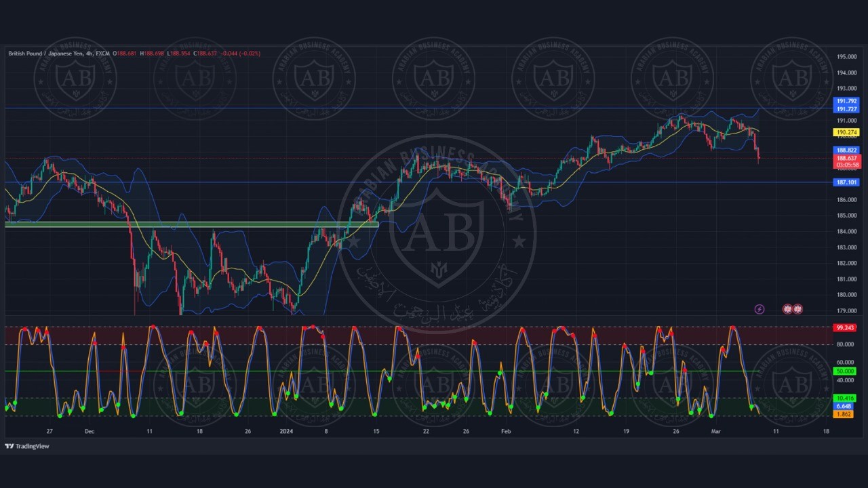
Task: Click the 186.000 price axis value
Action: click(846, 199)
